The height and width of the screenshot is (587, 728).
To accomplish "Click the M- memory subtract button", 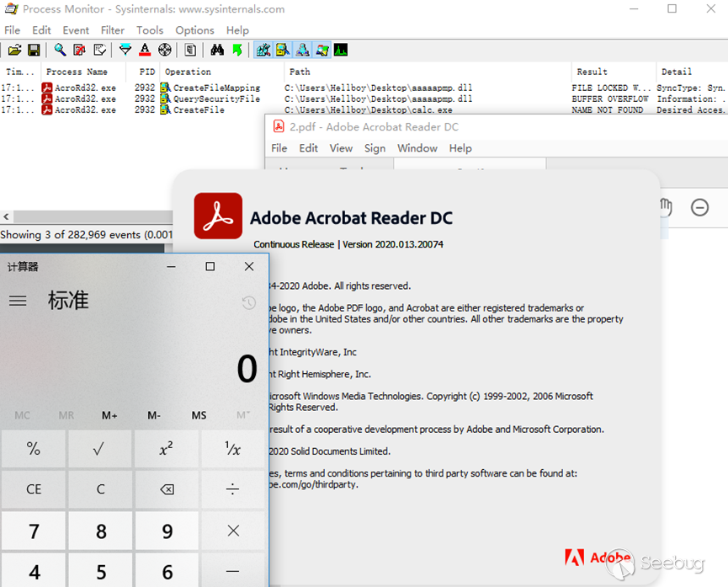I will point(154,415).
